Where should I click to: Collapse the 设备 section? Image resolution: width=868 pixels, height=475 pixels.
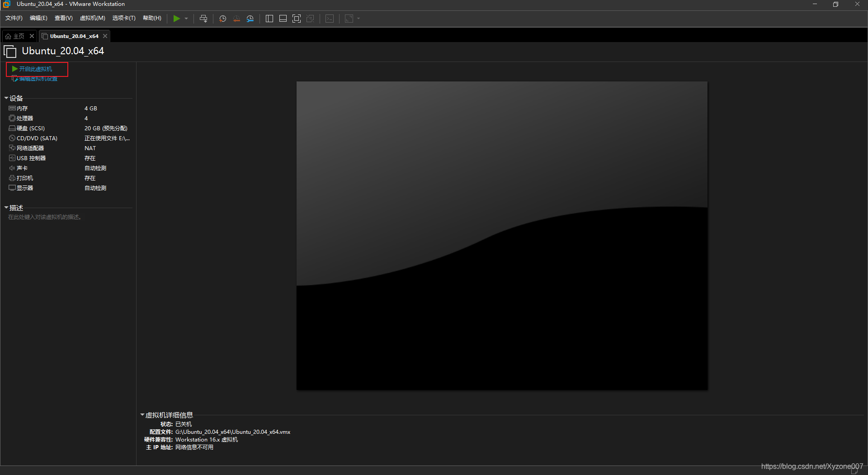(x=6, y=98)
